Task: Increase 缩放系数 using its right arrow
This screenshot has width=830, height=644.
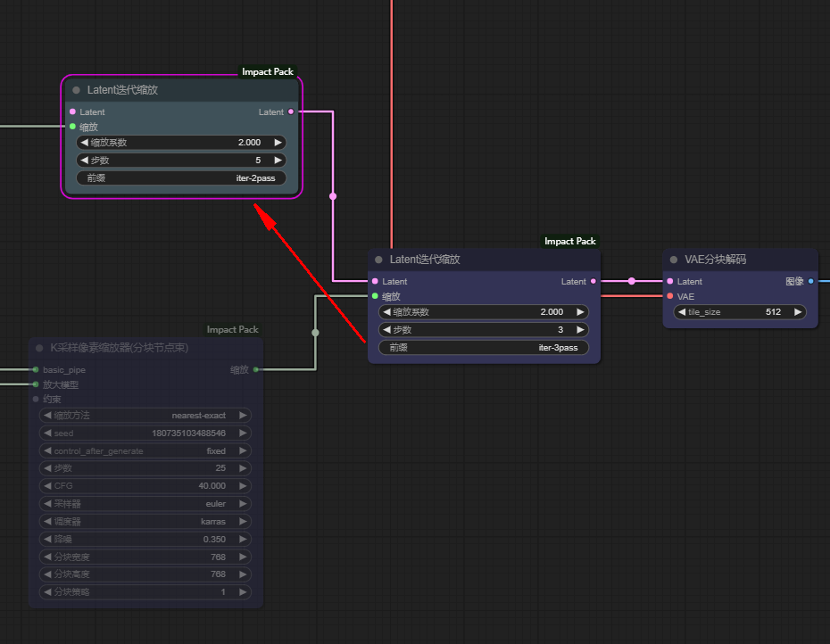Action: [x=278, y=142]
